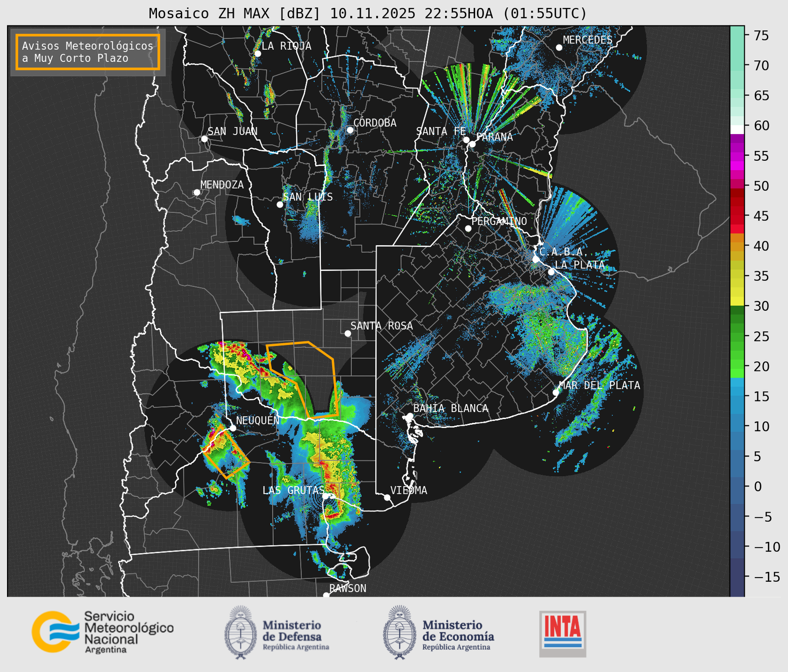Click the Viedma city dot
Viewport: 788px width, 672px height.
click(x=387, y=497)
